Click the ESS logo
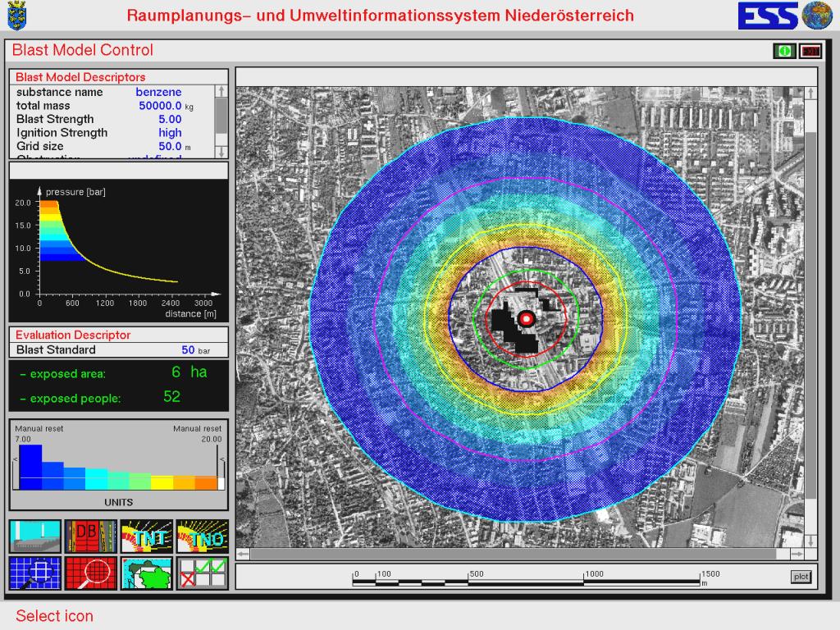 pyautogui.click(x=768, y=16)
